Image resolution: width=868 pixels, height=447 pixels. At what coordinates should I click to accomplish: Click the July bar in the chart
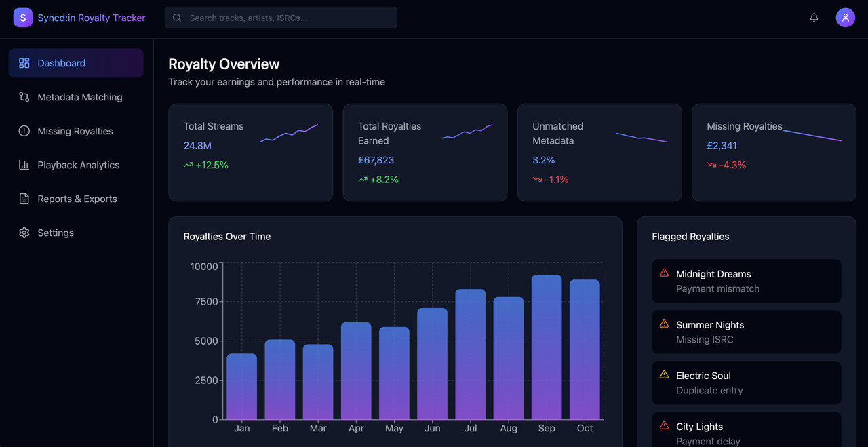pos(471,355)
